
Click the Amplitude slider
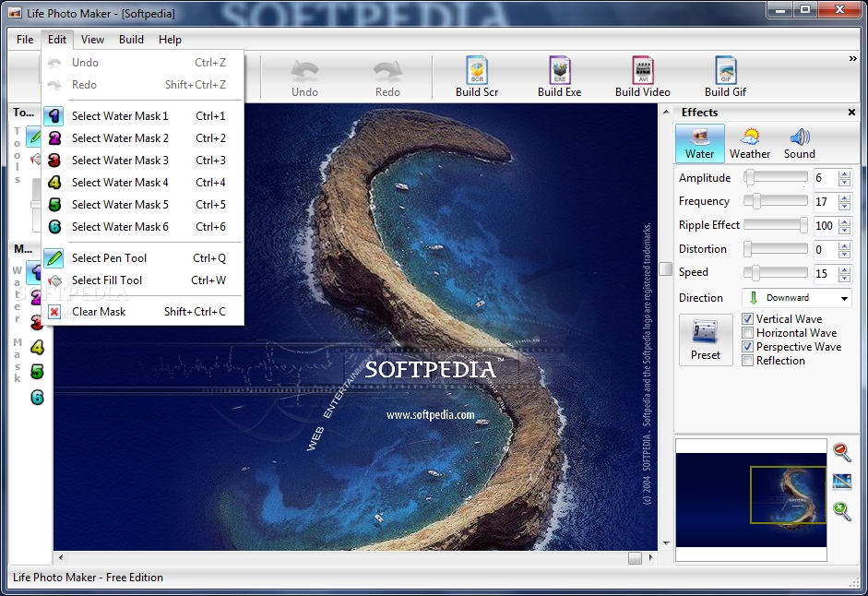point(776,177)
